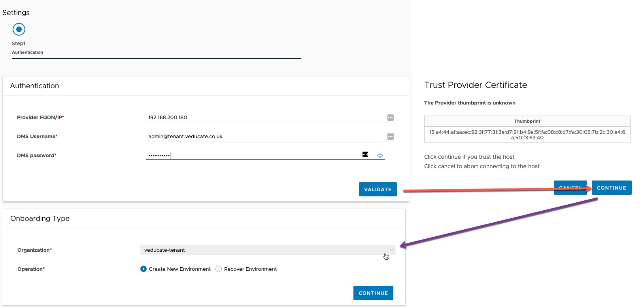The height and width of the screenshot is (308, 644).
Task: Click the Trust Provider Certificate title
Action: tap(476, 85)
